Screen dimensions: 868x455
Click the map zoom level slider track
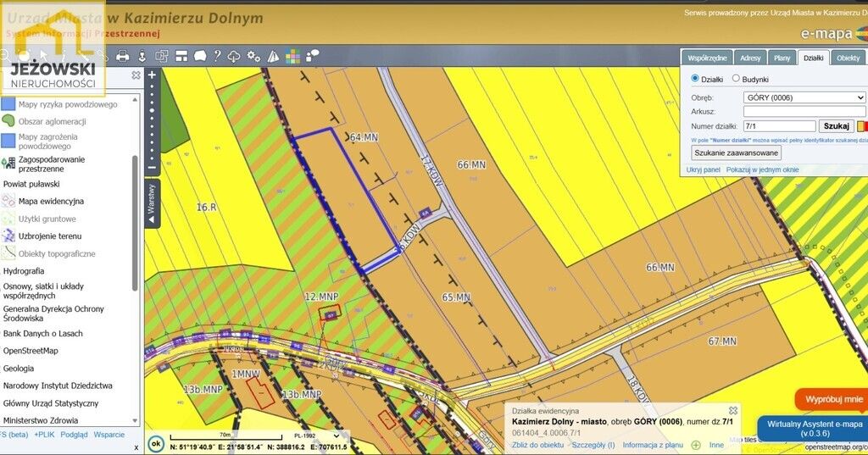[x=153, y=122]
